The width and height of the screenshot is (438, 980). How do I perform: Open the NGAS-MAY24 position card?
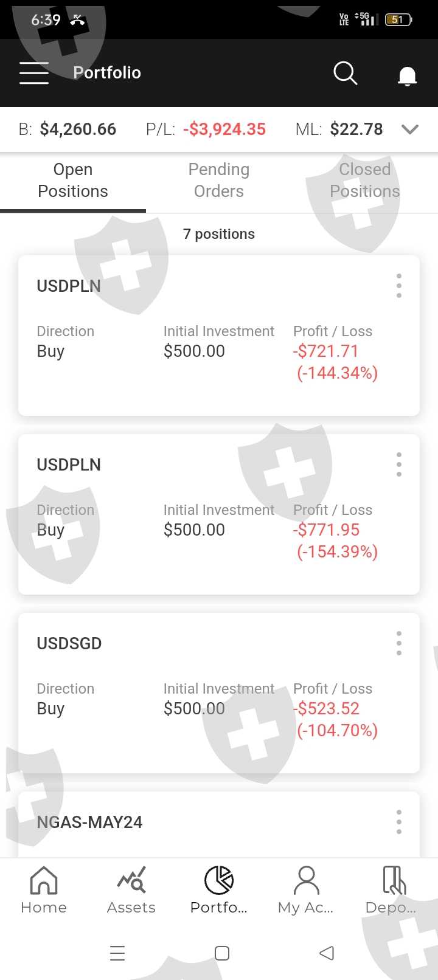pyautogui.click(x=90, y=823)
